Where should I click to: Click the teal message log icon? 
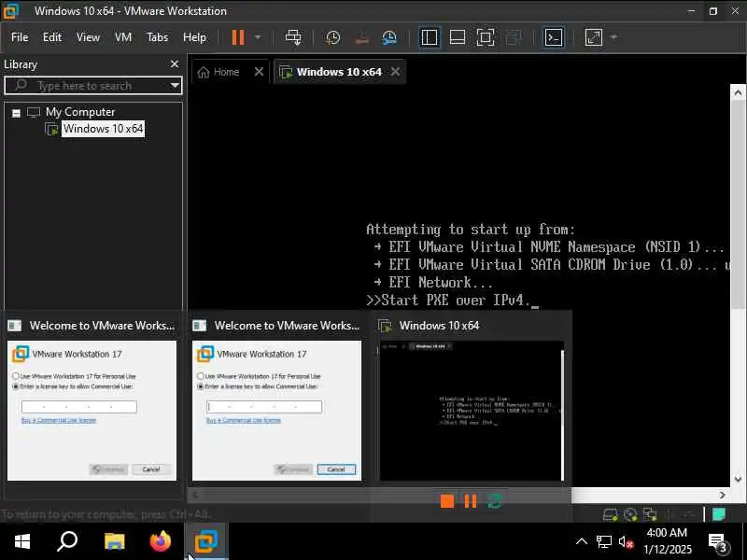(719, 514)
